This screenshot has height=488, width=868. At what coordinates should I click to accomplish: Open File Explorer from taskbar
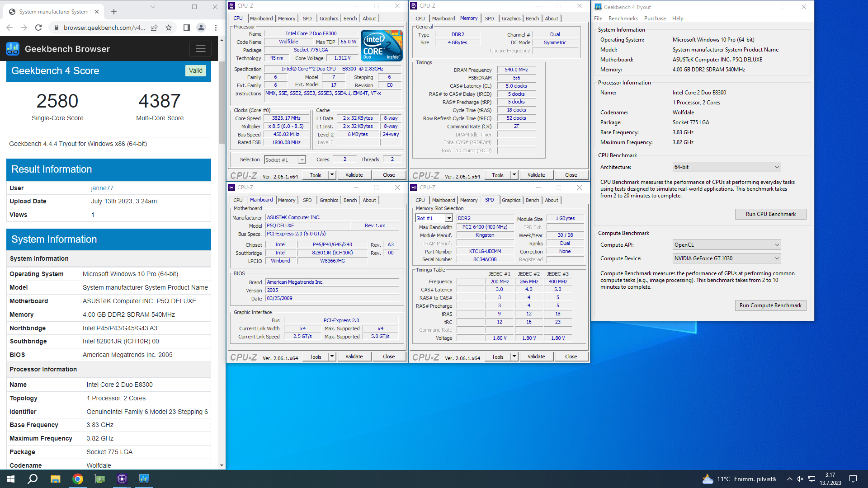coord(55,479)
